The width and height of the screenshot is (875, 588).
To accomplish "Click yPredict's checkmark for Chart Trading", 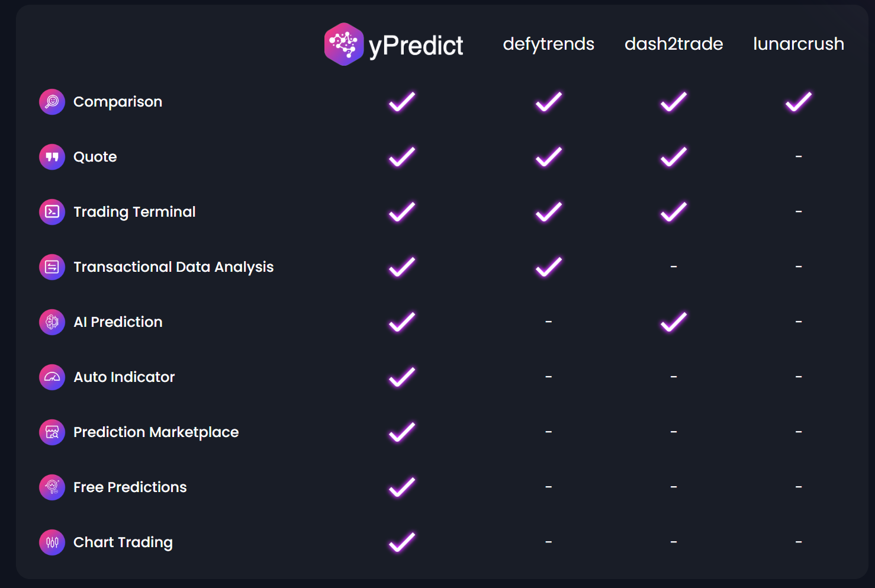I will tap(402, 542).
